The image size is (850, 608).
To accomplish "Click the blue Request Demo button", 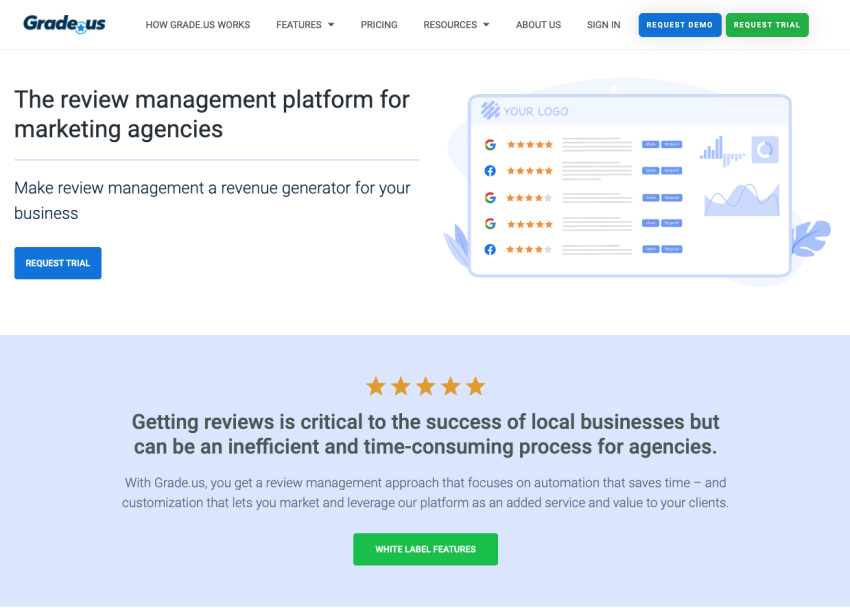I will [680, 25].
